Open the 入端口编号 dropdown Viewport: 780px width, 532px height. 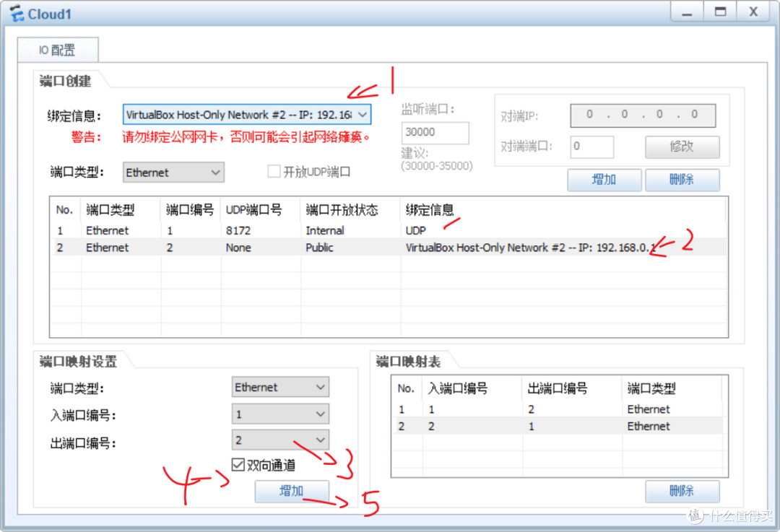tap(280, 414)
